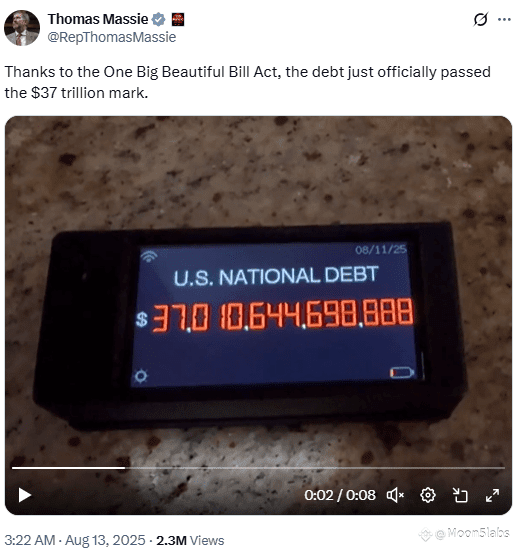Open the @RepThomasMassie handle link
The image size is (517, 551).
tap(112, 37)
